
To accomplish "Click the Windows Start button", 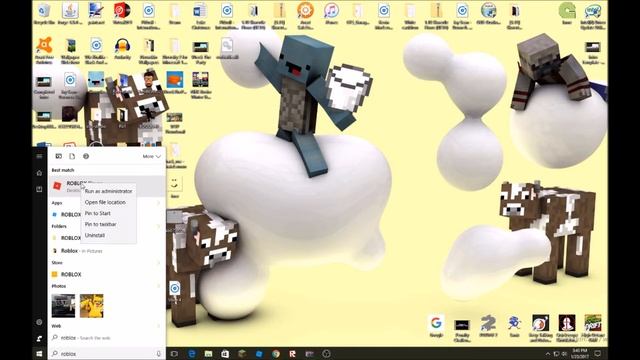I will click(x=39, y=353).
